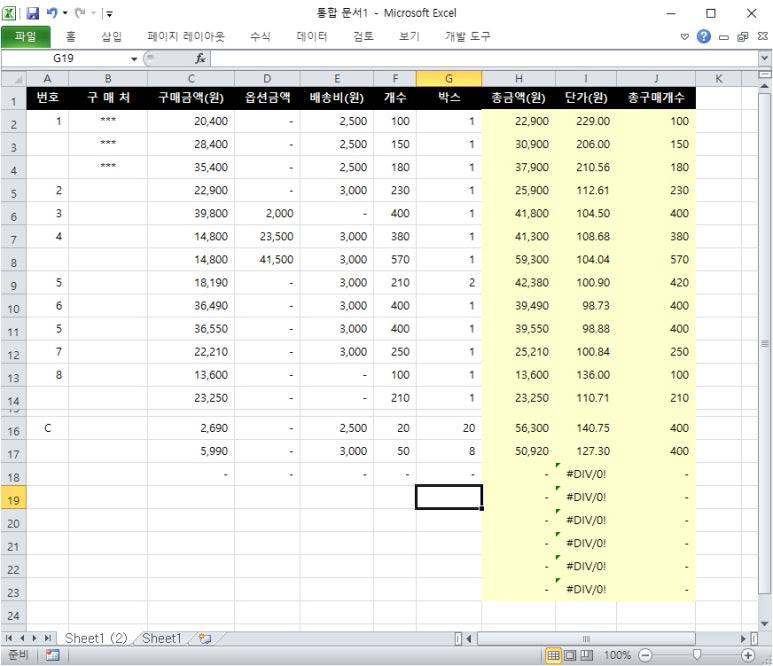Click the vertical scrollbar thumb
773x666 pixels.
(765, 343)
